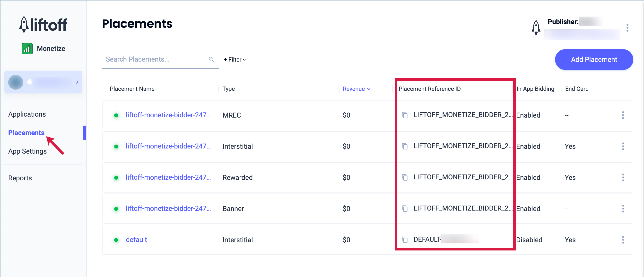644x277 pixels.
Task: Click the Monetize product label
Action: point(51,49)
